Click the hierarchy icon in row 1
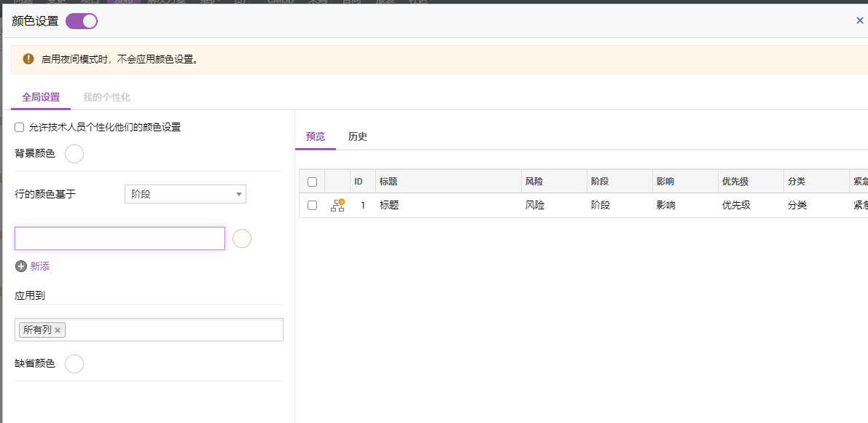868x423 pixels. point(337,206)
